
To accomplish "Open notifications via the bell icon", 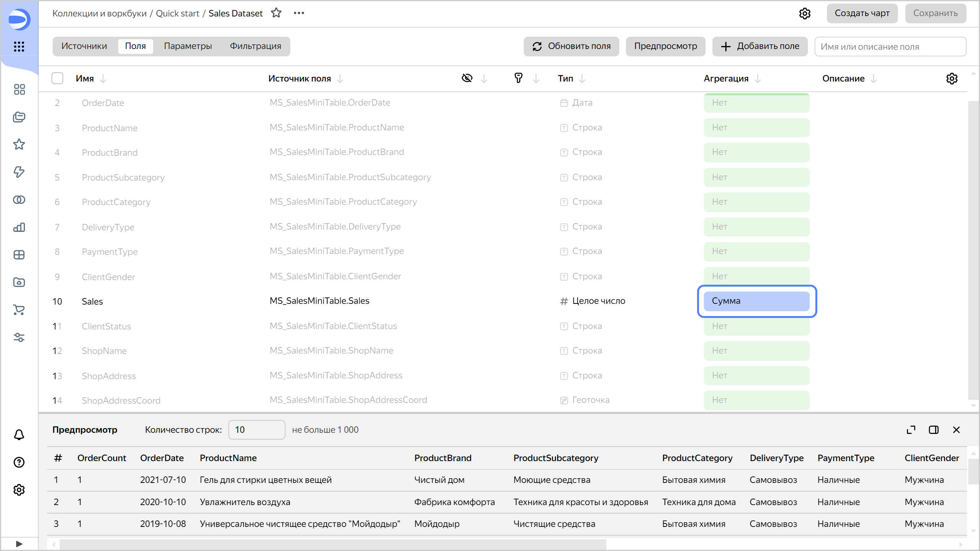I will point(19,435).
